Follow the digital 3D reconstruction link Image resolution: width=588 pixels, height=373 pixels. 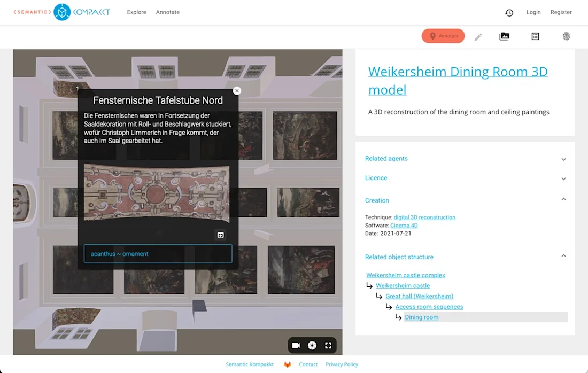click(x=424, y=217)
